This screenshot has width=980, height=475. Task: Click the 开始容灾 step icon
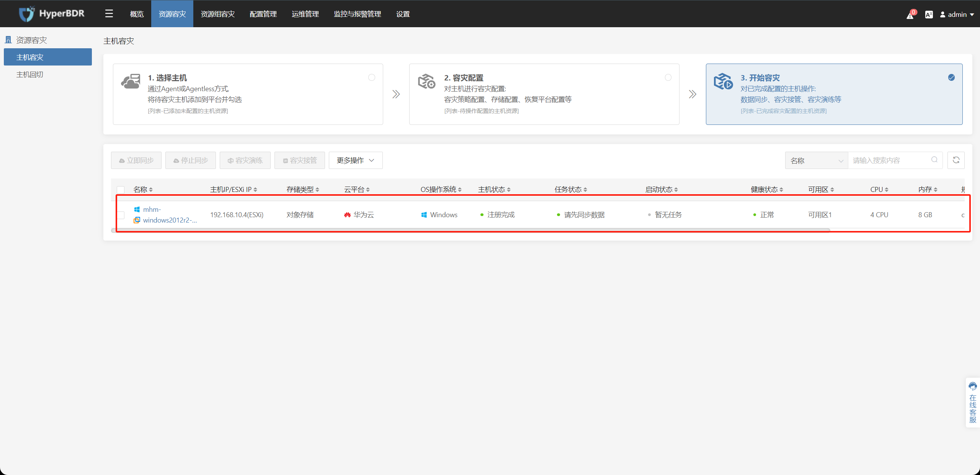[723, 82]
